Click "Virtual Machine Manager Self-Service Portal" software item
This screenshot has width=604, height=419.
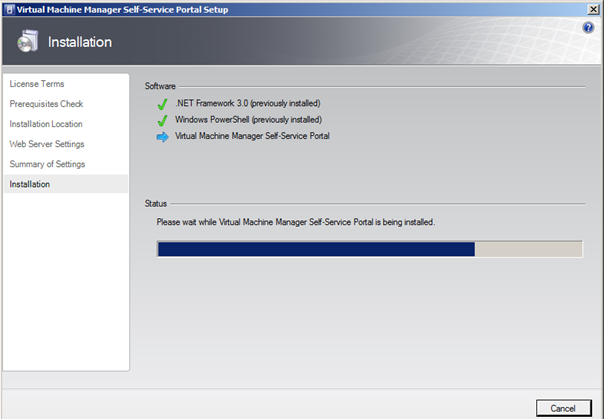252,136
